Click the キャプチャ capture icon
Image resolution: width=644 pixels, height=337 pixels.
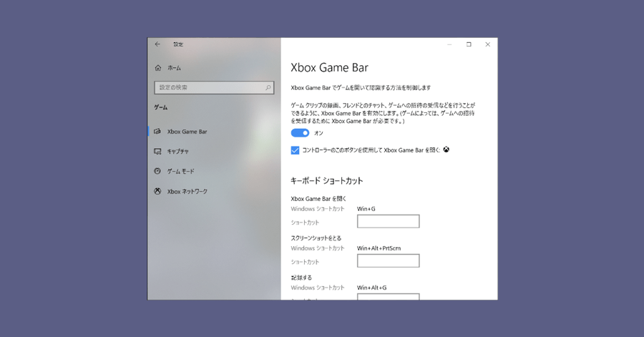click(157, 152)
